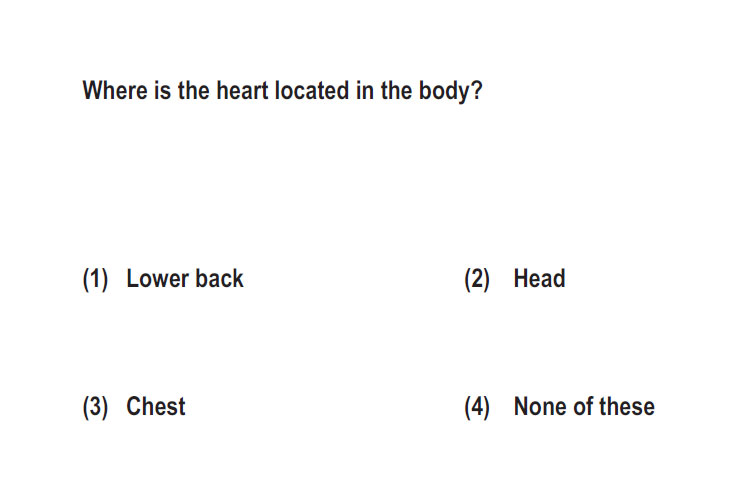Click the option number (3) label
750x500 pixels.
pos(95,407)
